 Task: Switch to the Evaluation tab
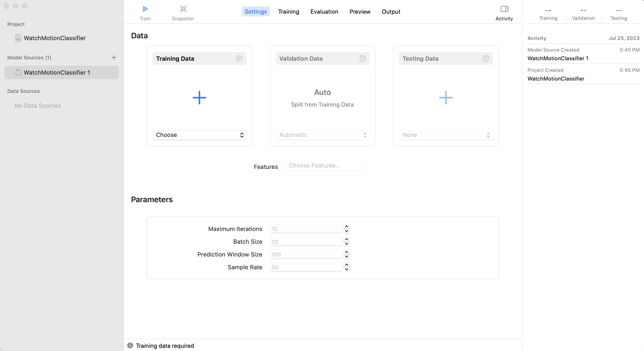(x=324, y=12)
